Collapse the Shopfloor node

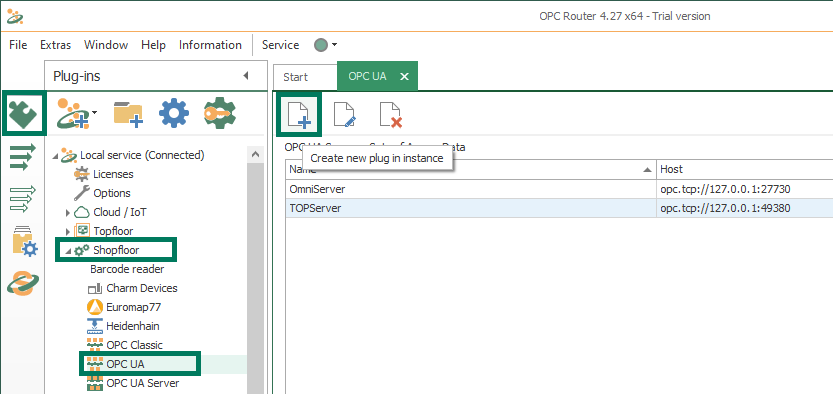[69, 251]
